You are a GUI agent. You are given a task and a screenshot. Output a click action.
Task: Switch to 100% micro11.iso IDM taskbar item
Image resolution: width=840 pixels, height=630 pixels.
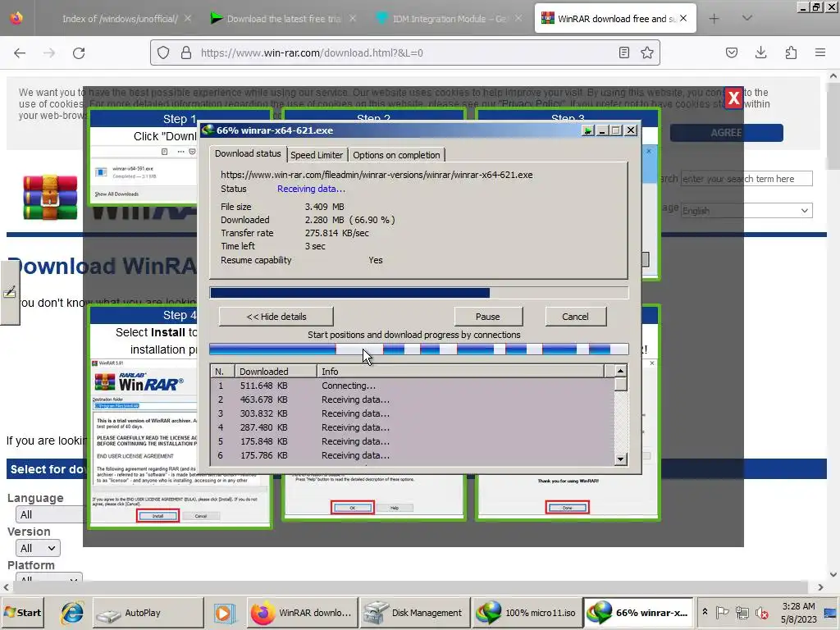526,613
